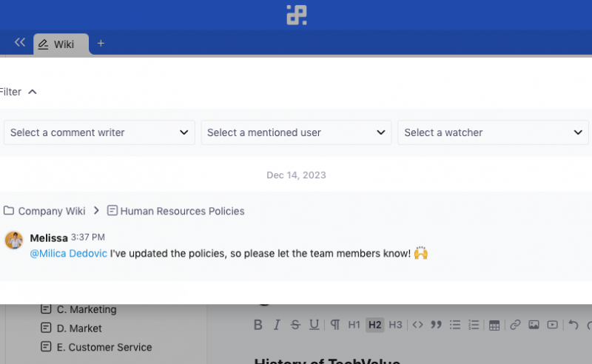Screen dimensions: 592x364
Task: Add a hyperlink with the link icon
Action: (x=515, y=325)
